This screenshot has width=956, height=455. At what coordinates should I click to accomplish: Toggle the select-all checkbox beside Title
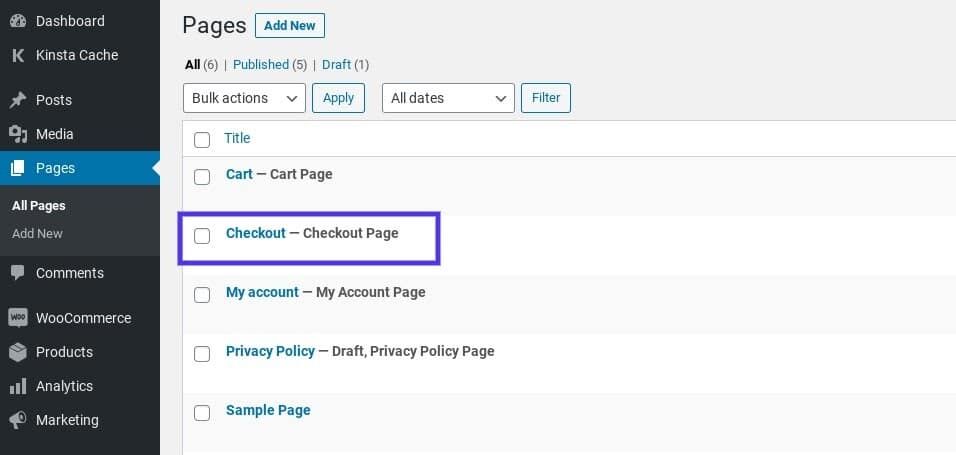(202, 140)
